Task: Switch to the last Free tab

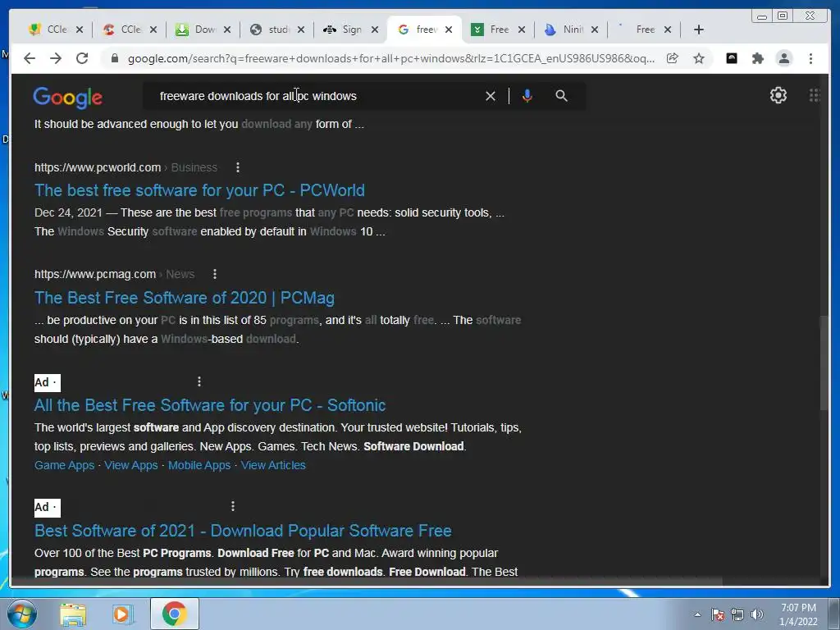Action: point(638,30)
